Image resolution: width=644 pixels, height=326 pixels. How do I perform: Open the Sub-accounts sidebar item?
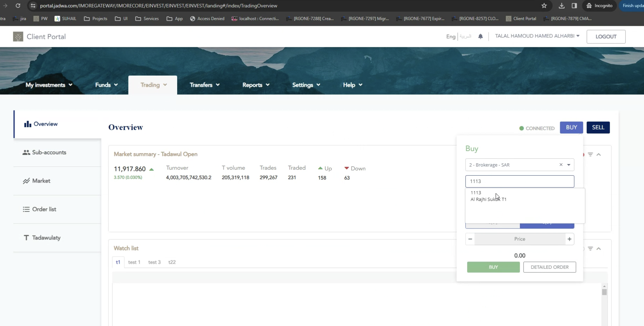[49, 152]
